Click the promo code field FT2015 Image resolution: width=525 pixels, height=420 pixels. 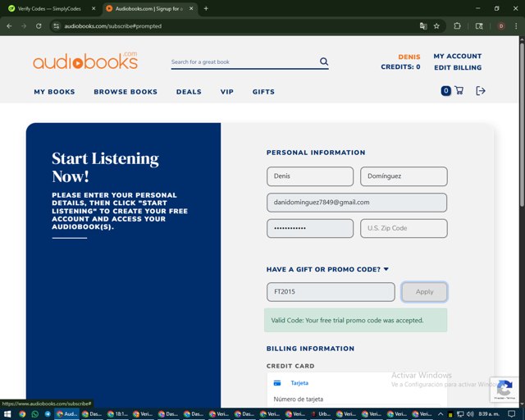click(331, 292)
